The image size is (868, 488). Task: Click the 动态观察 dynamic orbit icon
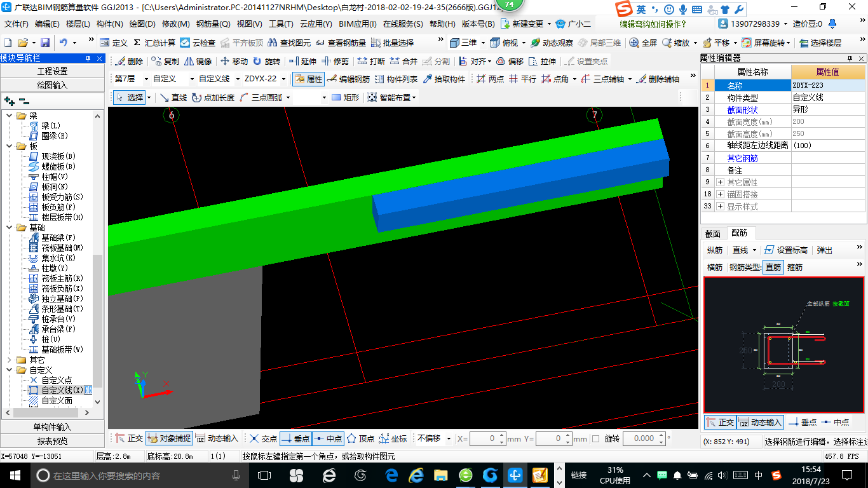pos(552,43)
